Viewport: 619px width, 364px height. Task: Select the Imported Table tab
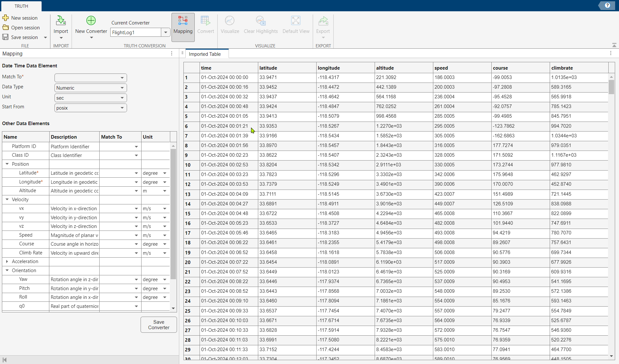click(x=205, y=54)
